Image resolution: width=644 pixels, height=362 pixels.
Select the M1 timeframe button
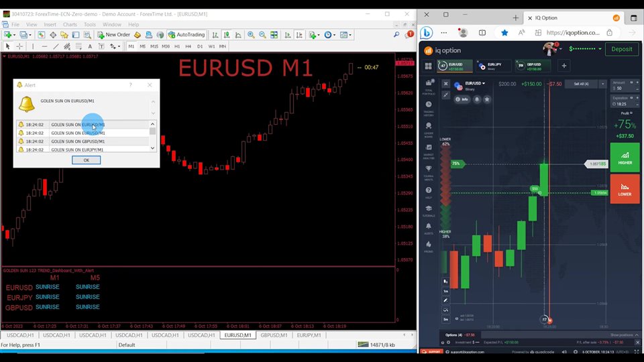click(x=131, y=46)
